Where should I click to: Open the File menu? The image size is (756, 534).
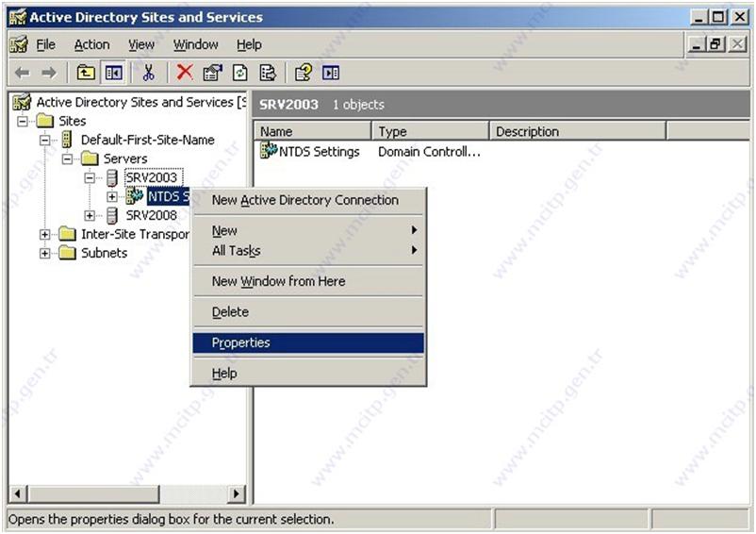46,45
